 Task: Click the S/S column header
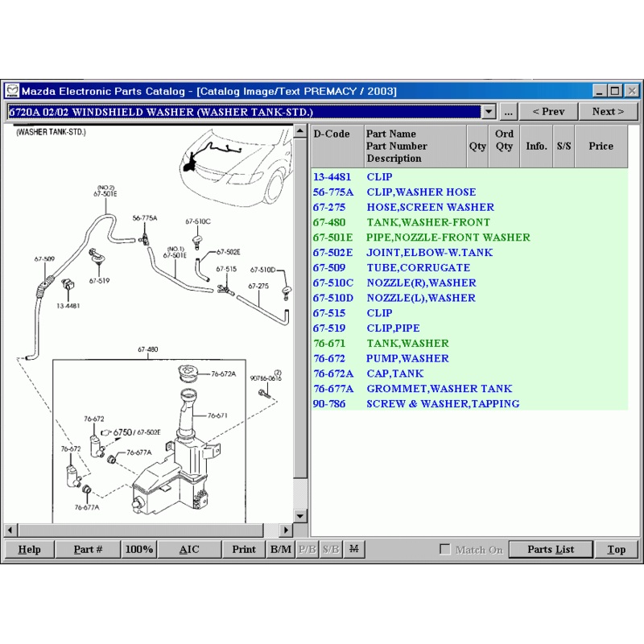click(x=564, y=147)
